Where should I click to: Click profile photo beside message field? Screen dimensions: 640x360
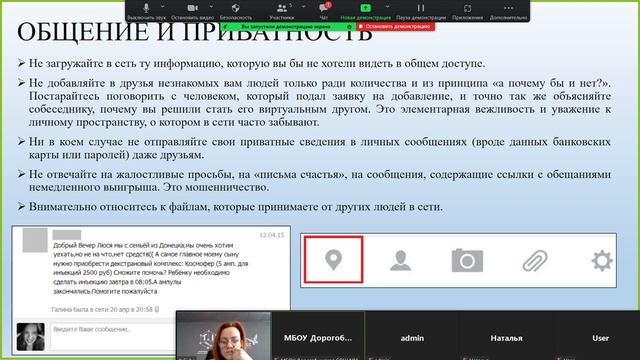point(31,337)
